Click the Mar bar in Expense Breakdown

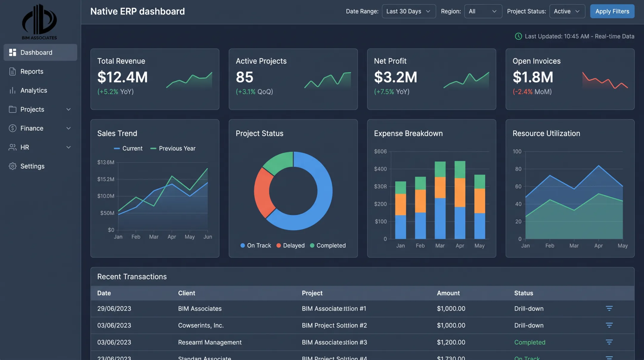tap(440, 200)
